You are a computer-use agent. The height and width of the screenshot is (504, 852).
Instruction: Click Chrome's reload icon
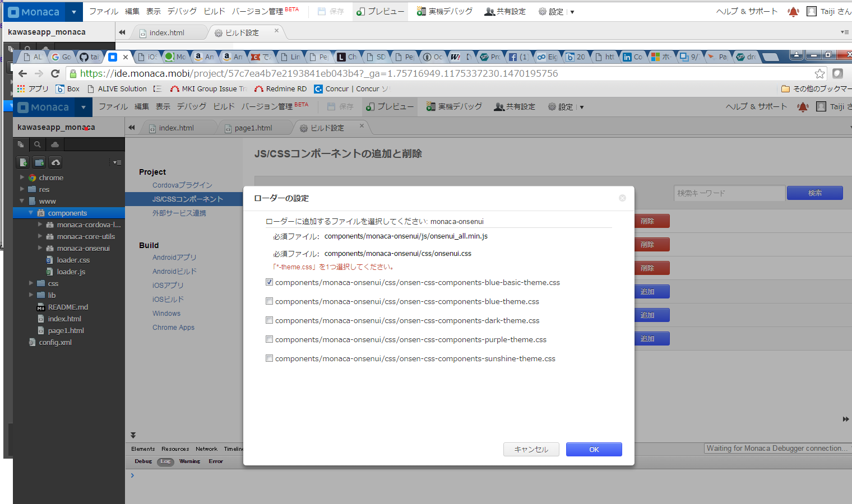pyautogui.click(x=55, y=73)
